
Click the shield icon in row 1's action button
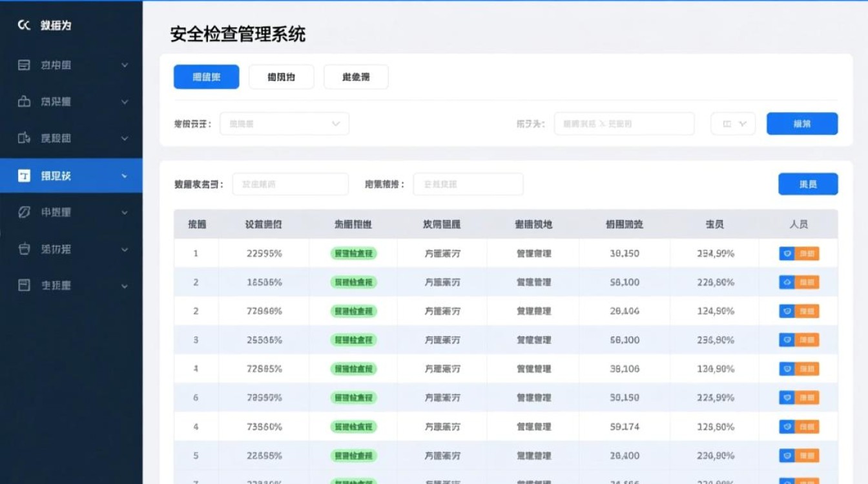click(x=786, y=254)
